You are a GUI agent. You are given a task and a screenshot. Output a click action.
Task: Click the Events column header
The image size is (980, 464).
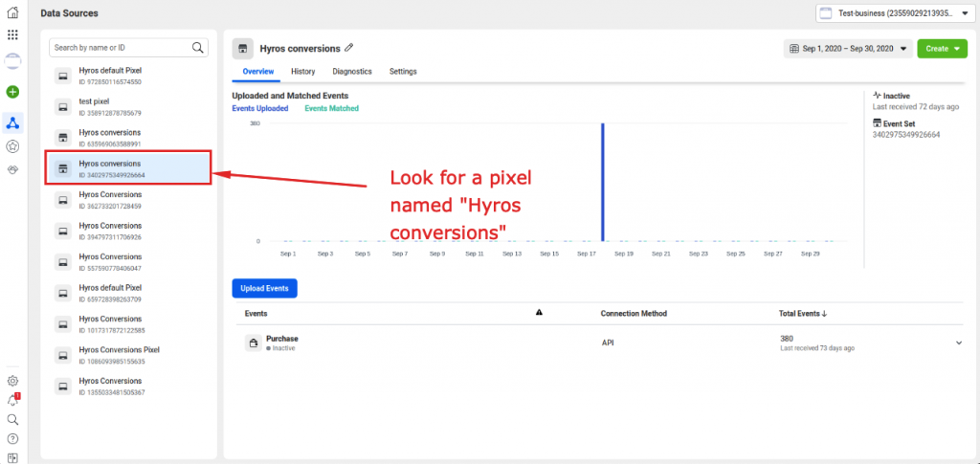[256, 314]
